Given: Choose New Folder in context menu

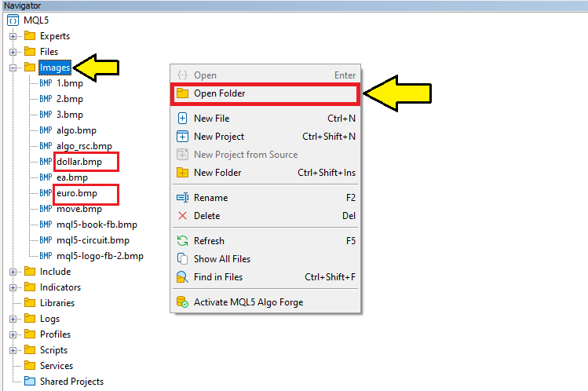Looking at the screenshot, I should [x=265, y=173].
